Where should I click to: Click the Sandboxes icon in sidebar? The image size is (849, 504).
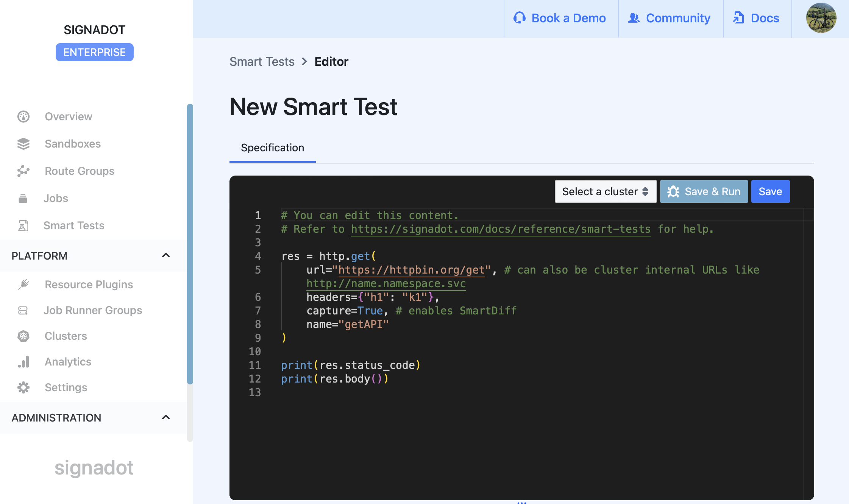[x=24, y=143]
